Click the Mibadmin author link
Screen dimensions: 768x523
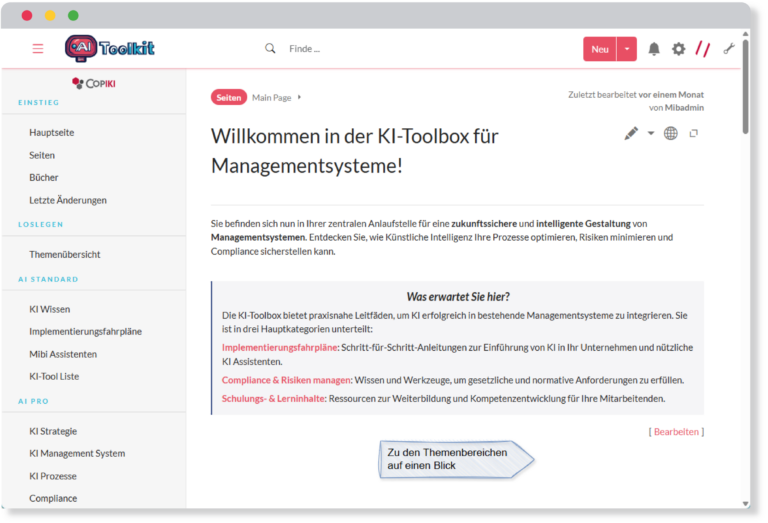(684, 108)
